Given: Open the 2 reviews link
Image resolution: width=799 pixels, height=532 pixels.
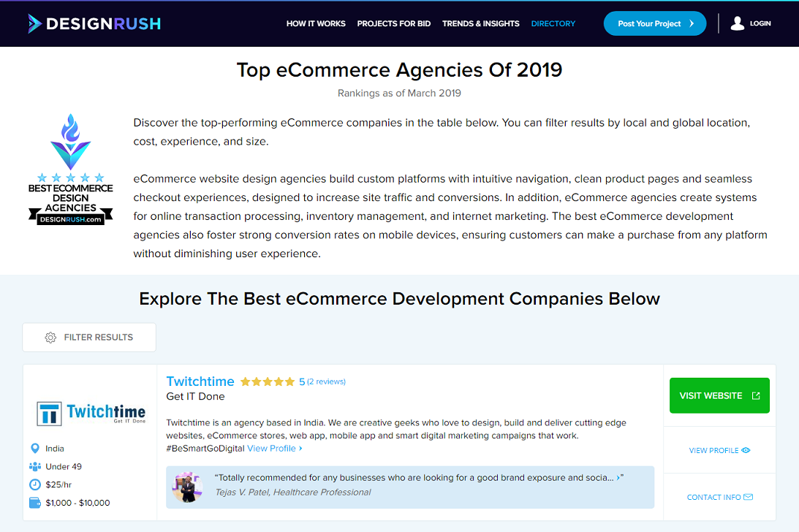Looking at the screenshot, I should [326, 381].
